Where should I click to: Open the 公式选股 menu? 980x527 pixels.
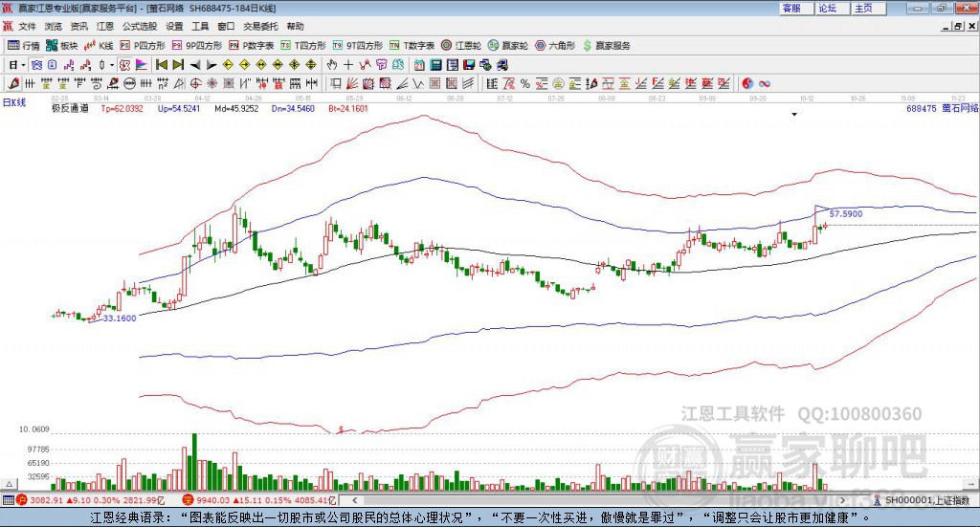(140, 26)
